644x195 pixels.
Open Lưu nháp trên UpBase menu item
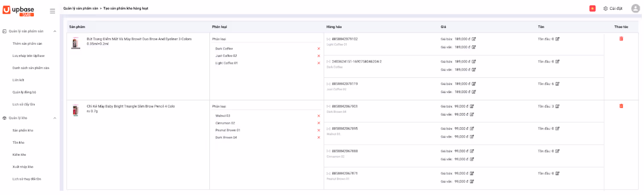point(29,55)
